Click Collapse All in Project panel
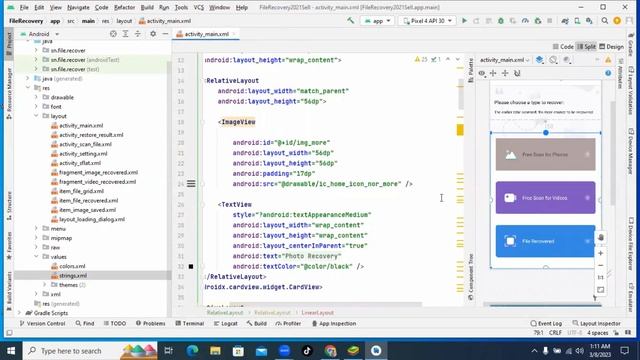The image size is (640, 360). pos(138,34)
